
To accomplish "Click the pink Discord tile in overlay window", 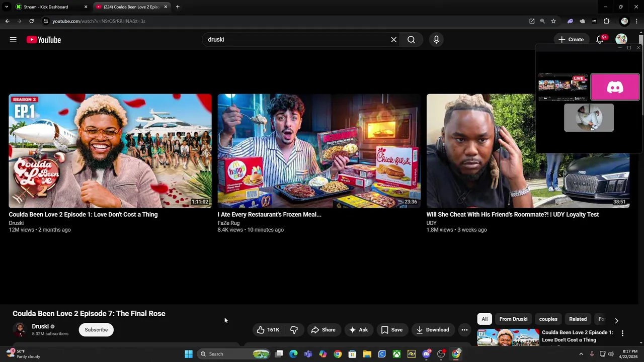I will coord(615,87).
